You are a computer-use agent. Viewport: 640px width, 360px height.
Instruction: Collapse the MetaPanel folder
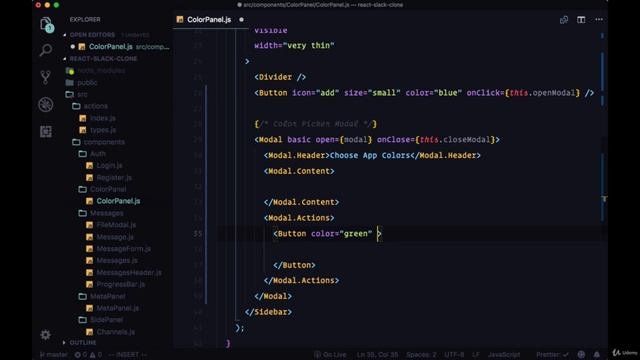point(107,296)
